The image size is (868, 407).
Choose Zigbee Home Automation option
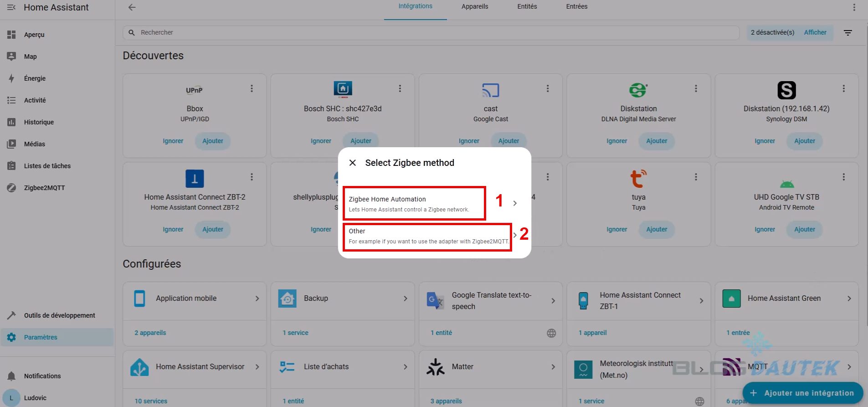pos(414,204)
